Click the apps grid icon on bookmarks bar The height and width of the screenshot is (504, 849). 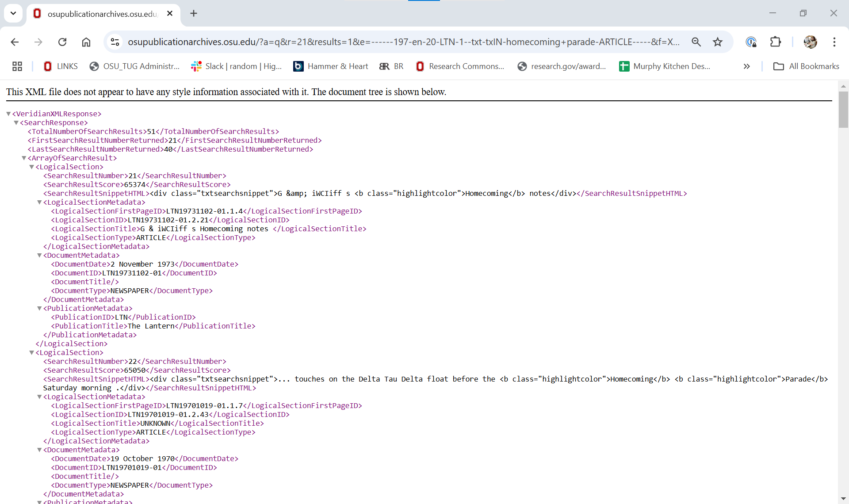point(17,66)
